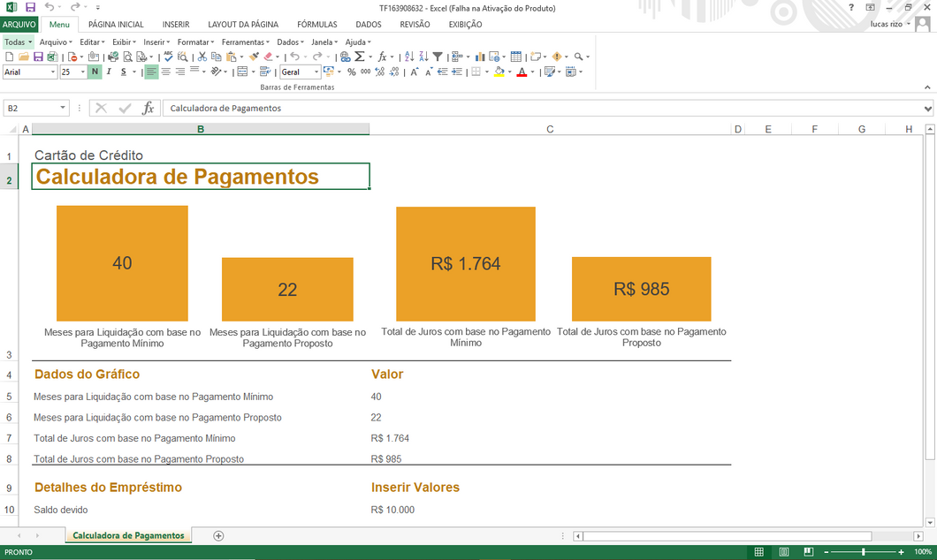Expand the Name Box dropdown
937x560 pixels.
pos(63,108)
